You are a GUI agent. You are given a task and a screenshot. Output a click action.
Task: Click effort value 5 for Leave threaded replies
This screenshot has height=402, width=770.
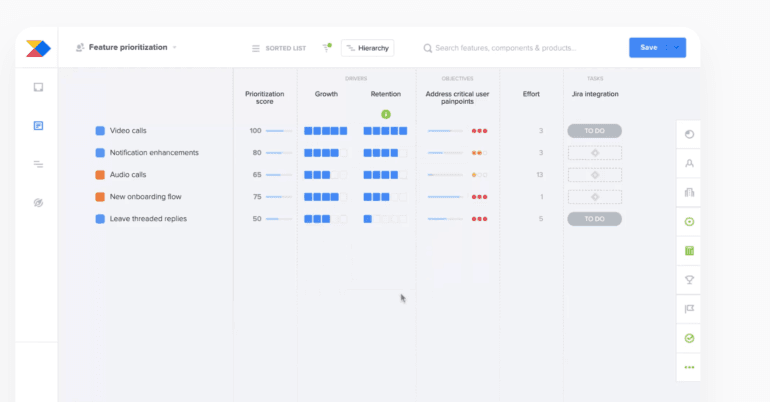coord(541,219)
